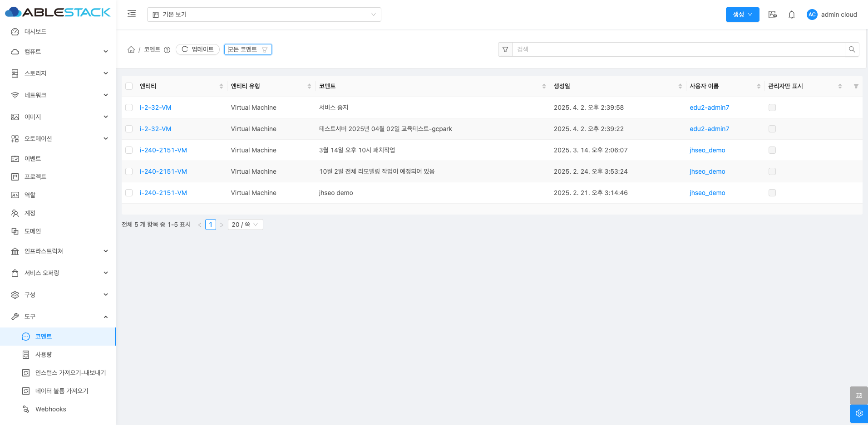Image resolution: width=868 pixels, height=425 pixels.
Task: Select row with 10월 2일 리모델링 comment
Action: pyautogui.click(x=129, y=171)
